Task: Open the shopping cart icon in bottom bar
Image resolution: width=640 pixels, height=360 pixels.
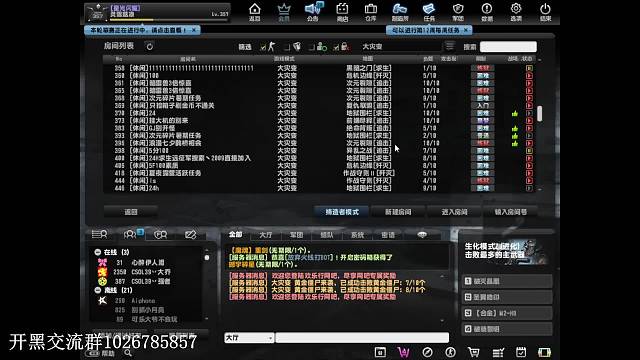Action: pos(473,352)
